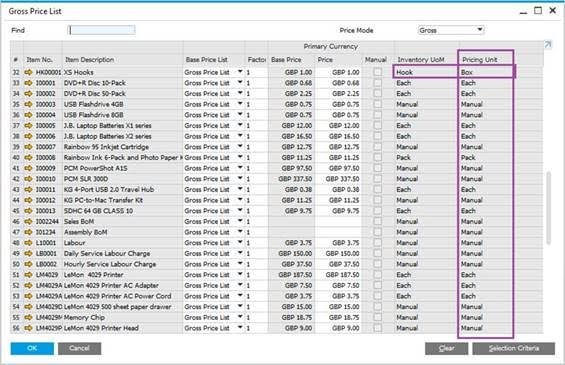Select Inventory UoM cell Pack for I00008
This screenshot has width=565, height=365.
[427, 158]
